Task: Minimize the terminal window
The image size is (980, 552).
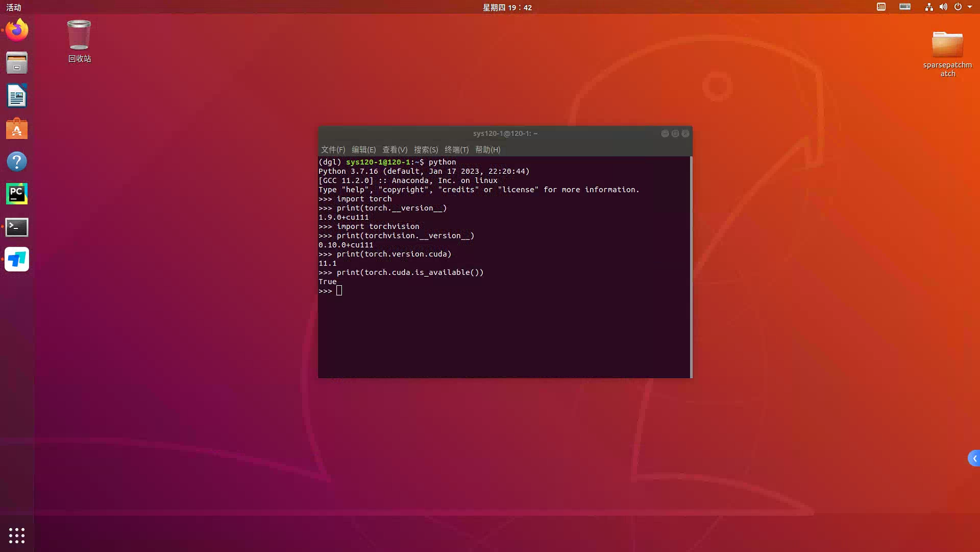Action: click(x=665, y=133)
